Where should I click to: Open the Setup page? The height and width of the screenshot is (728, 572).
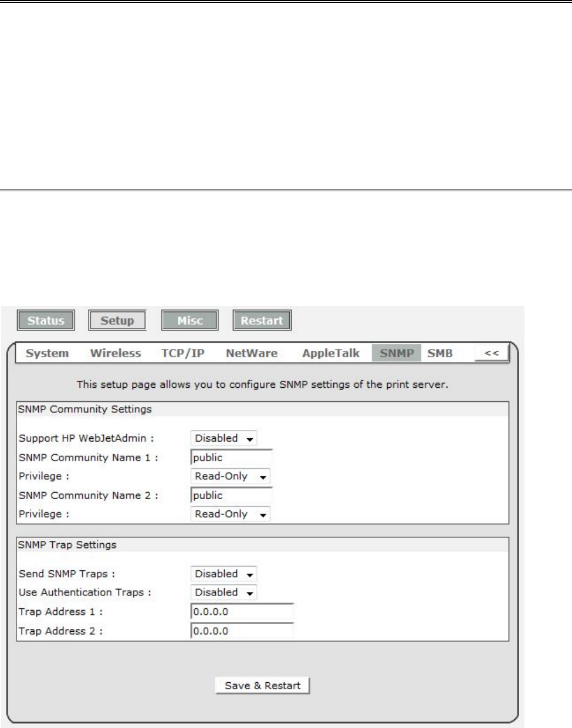point(117,320)
